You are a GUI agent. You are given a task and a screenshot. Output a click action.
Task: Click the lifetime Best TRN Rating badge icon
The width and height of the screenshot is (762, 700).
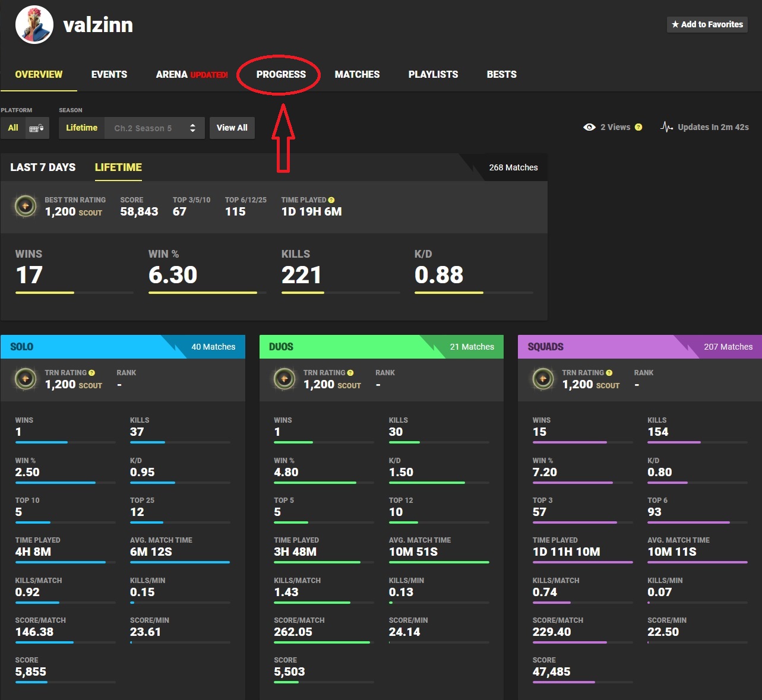point(26,206)
